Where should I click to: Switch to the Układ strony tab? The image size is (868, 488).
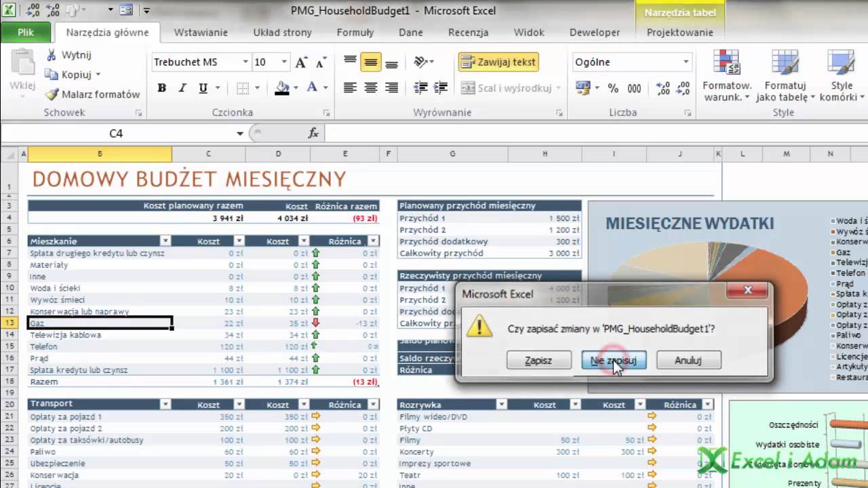[282, 33]
